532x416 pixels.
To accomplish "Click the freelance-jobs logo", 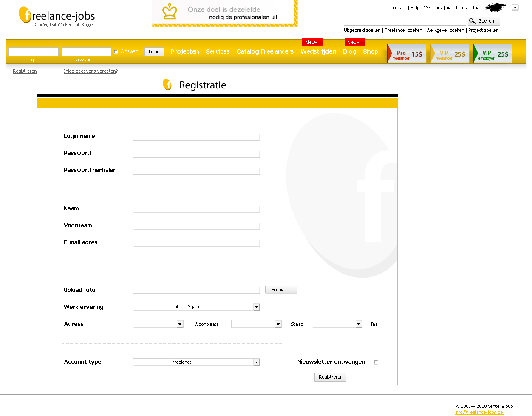I will (x=57, y=17).
